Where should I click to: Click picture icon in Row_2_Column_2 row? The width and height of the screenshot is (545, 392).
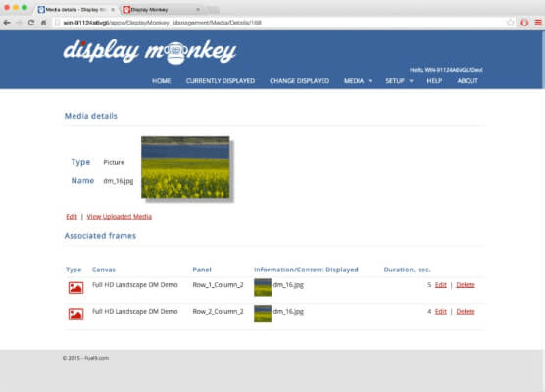click(x=75, y=315)
